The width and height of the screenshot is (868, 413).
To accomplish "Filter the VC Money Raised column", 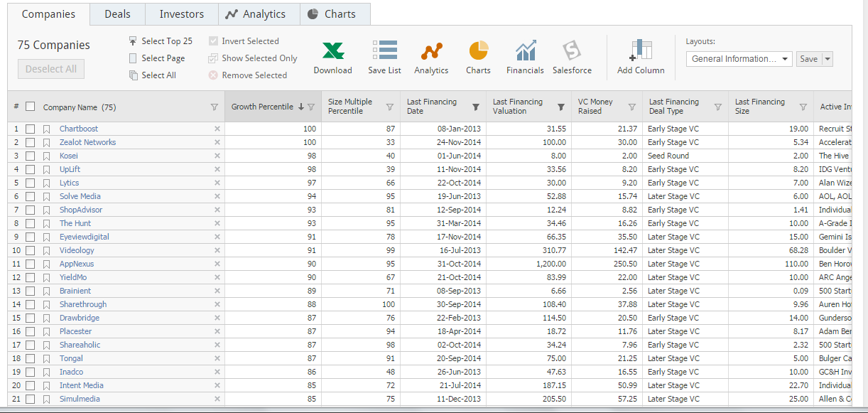I will [x=631, y=107].
